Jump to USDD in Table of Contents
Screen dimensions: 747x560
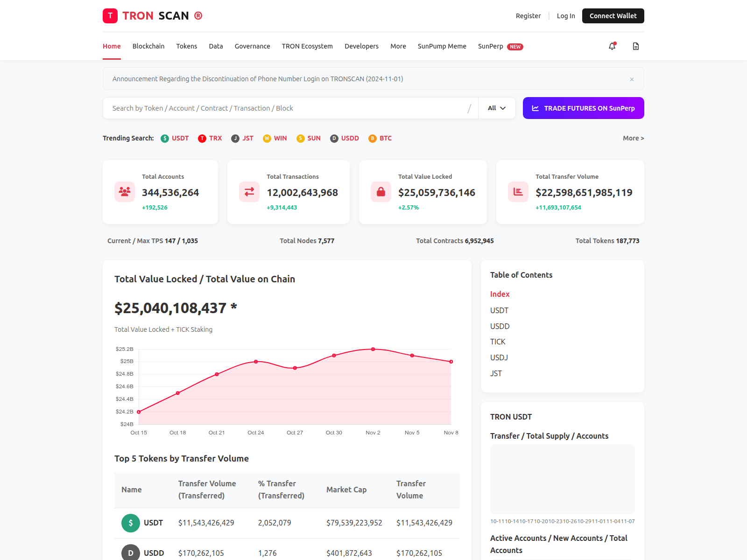pos(500,326)
